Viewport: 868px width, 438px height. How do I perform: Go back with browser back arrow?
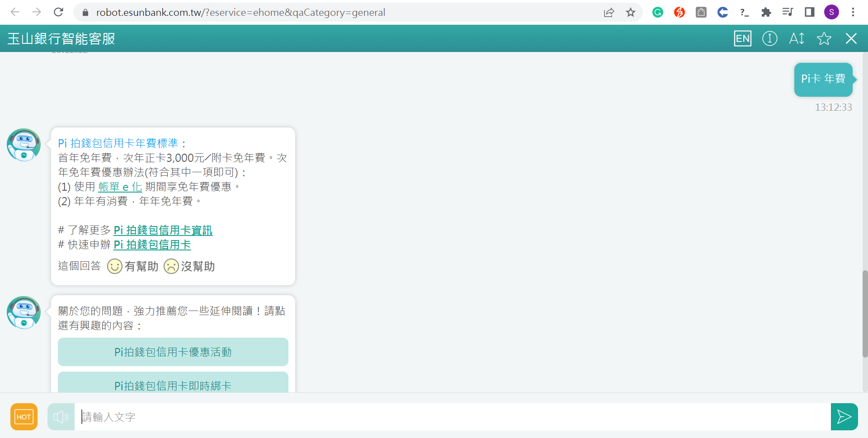click(x=15, y=12)
